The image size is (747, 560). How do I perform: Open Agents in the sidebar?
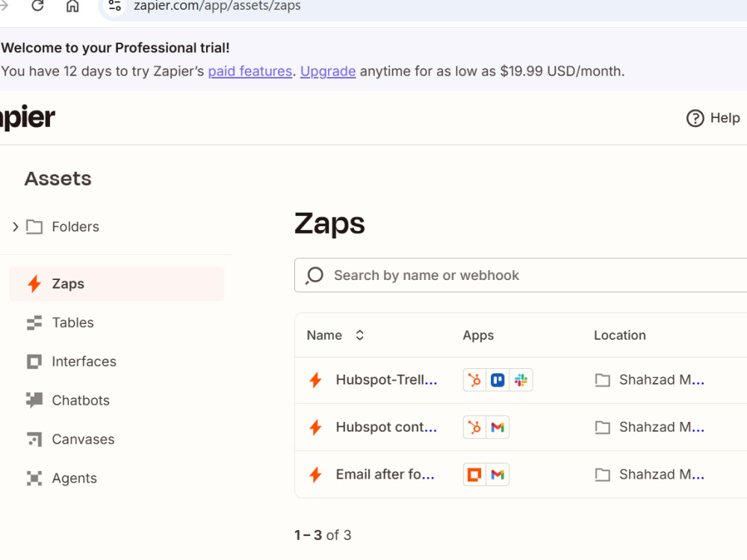(x=74, y=478)
